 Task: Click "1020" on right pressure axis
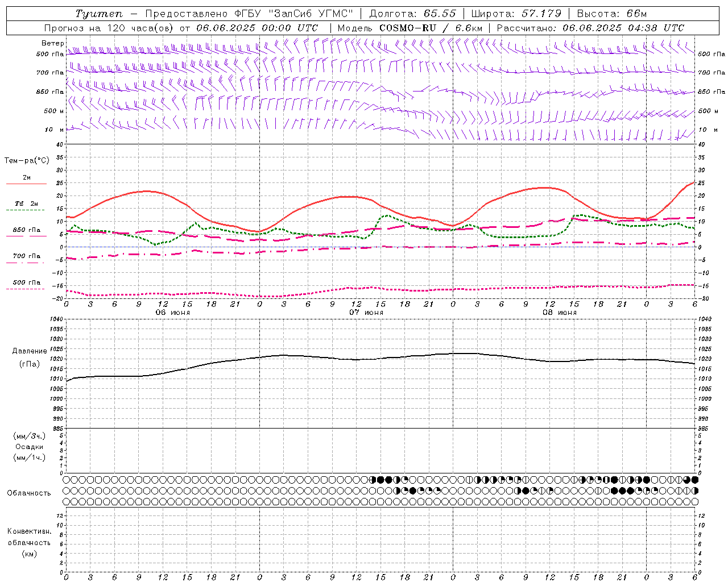pos(705,359)
